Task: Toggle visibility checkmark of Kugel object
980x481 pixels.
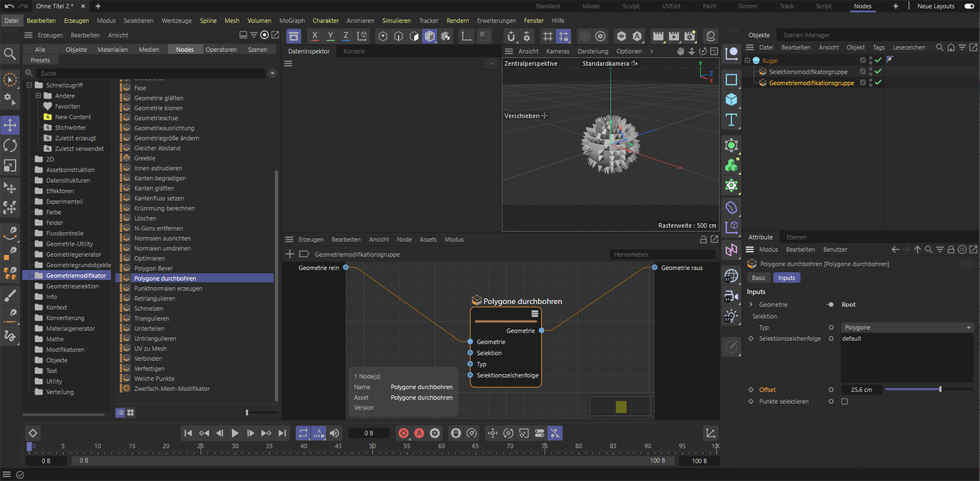Action: pyautogui.click(x=878, y=61)
